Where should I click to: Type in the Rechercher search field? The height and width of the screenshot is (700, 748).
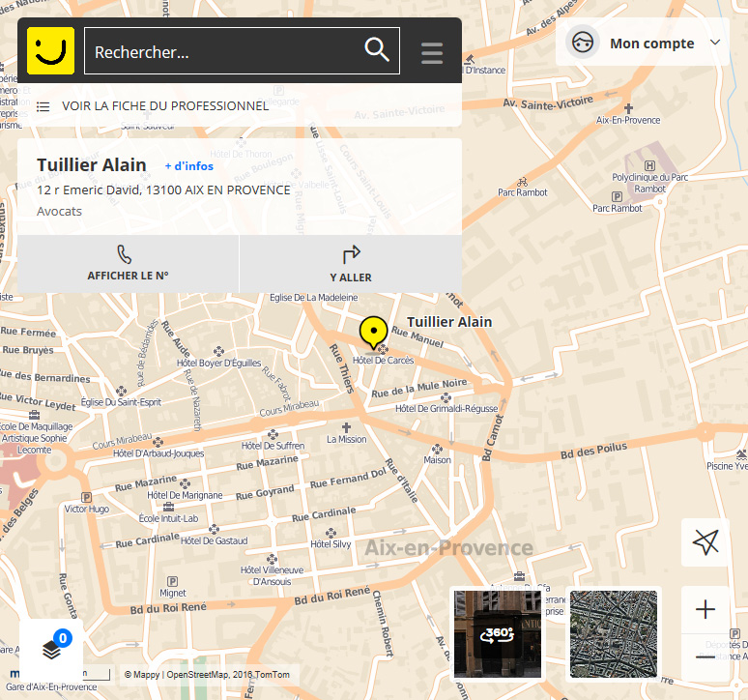pyautogui.click(x=224, y=51)
